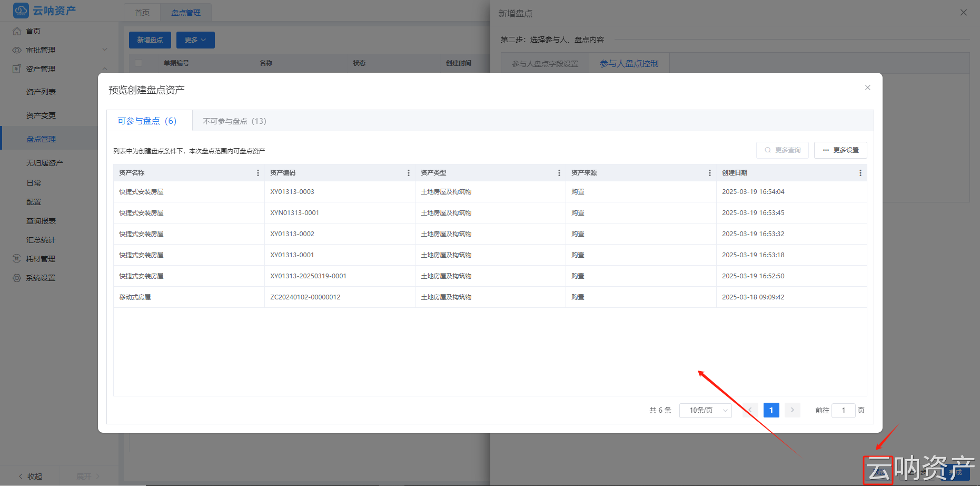This screenshot has width=980, height=486.
Task: Click the date 2025-03-19 16:54:04
Action: (753, 192)
